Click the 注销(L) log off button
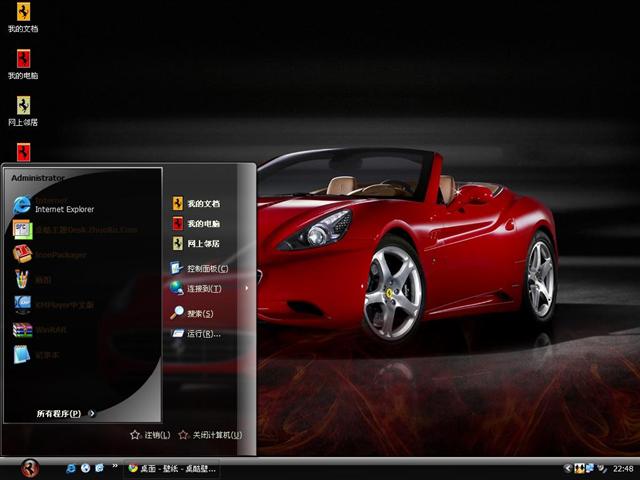This screenshot has width=640, height=480. (x=150, y=435)
